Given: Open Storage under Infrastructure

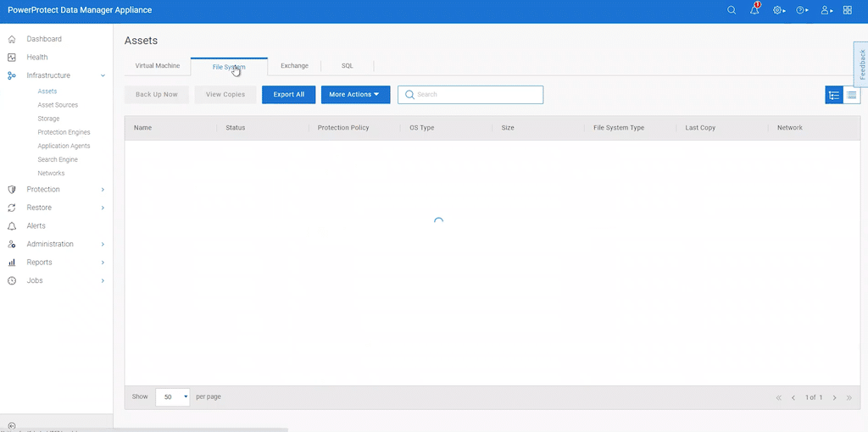Looking at the screenshot, I should (48, 119).
